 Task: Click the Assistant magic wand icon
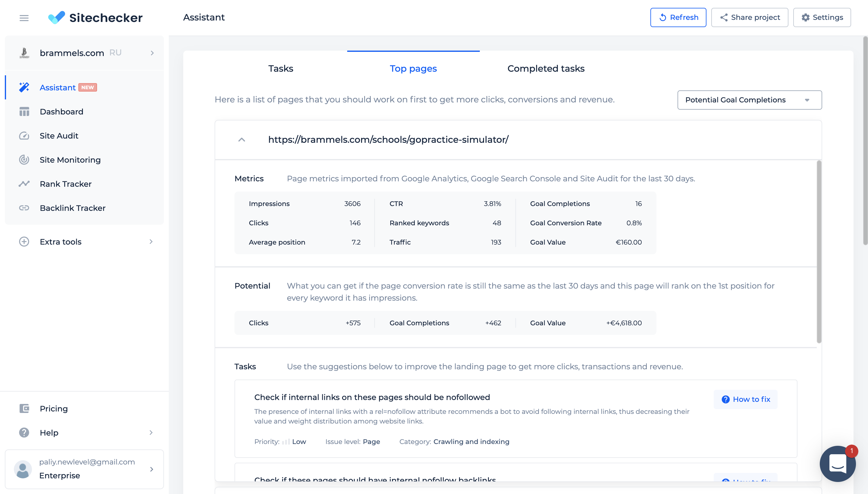(x=24, y=88)
